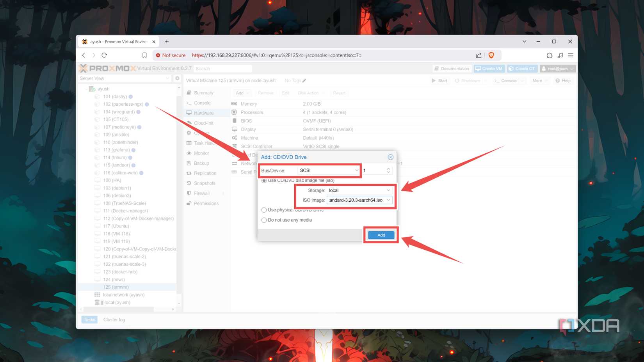644x362 pixels.
Task: Click the share page icon
Action: click(x=479, y=55)
